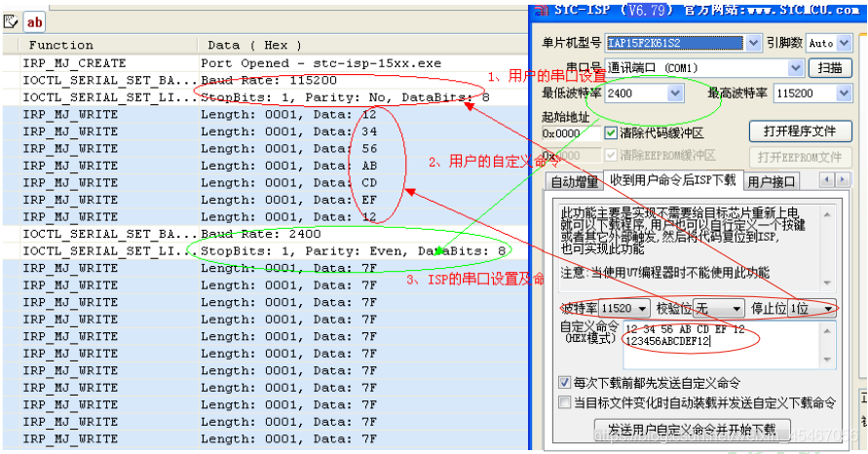Screen dimensions: 868x454
Task: Toggle the 清除EEPROM缓冲区 checkbox
Action: [x=611, y=155]
